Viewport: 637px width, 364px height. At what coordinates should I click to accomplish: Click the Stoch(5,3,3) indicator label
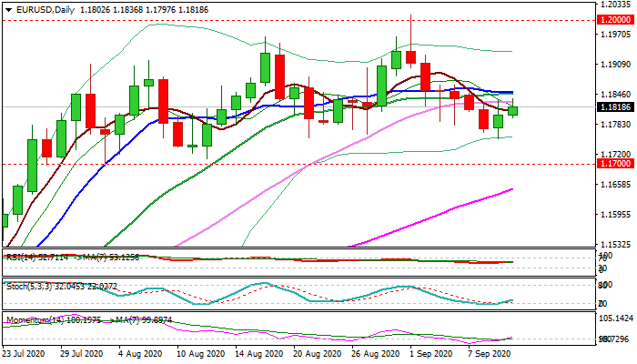(27, 287)
